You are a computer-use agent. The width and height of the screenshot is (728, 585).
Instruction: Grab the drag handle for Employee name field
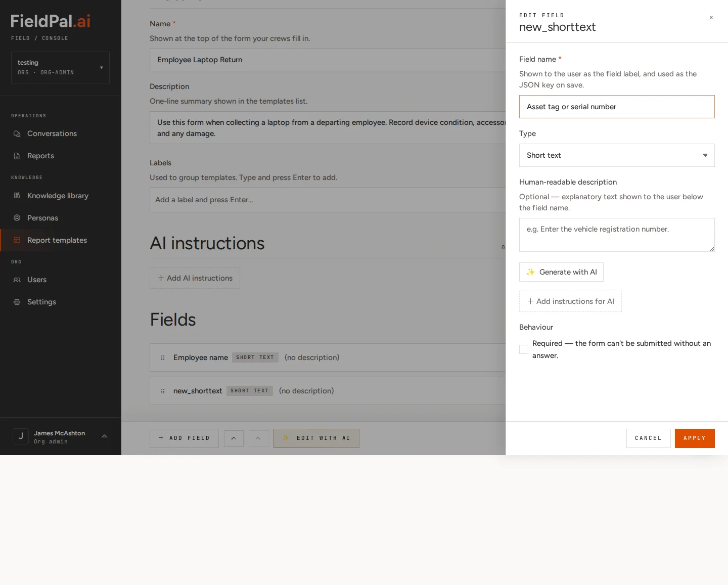[163, 357]
